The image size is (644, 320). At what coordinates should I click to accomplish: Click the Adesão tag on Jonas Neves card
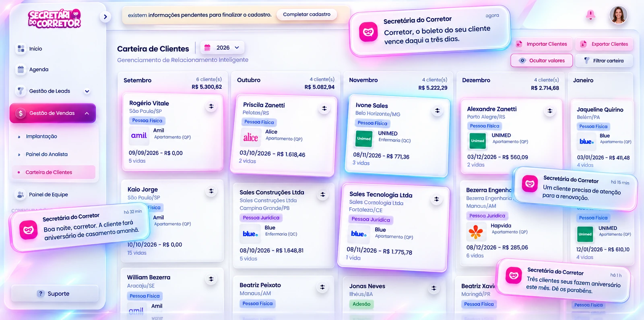click(x=361, y=304)
